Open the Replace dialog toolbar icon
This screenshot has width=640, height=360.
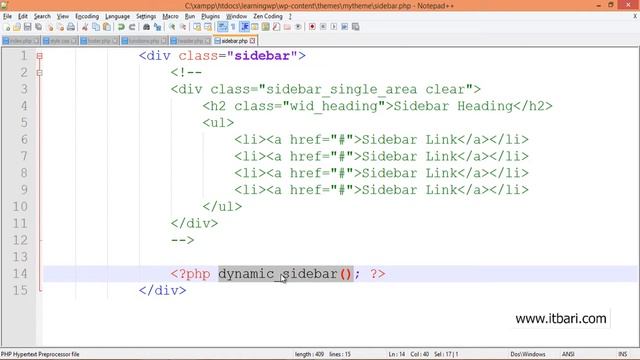click(x=157, y=27)
